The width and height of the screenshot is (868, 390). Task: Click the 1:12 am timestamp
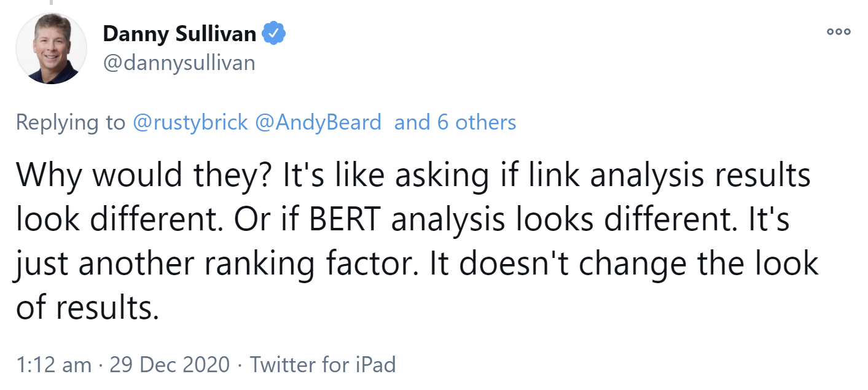pos(54,365)
